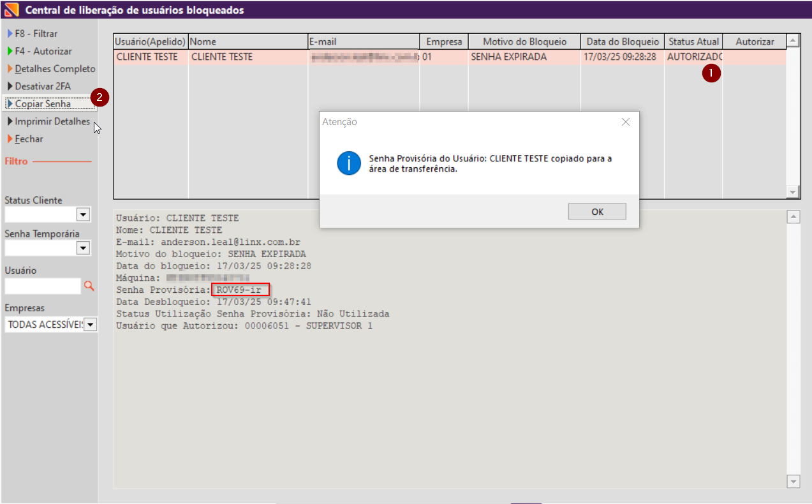The width and height of the screenshot is (812, 504).
Task: Click the blue arrow icon before F8 - Filtrar
Action: click(10, 33)
